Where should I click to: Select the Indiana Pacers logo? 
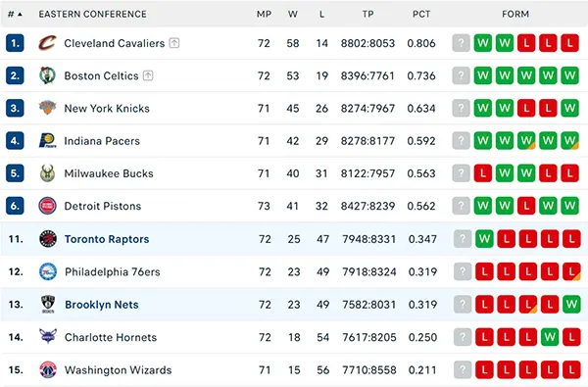(x=48, y=141)
